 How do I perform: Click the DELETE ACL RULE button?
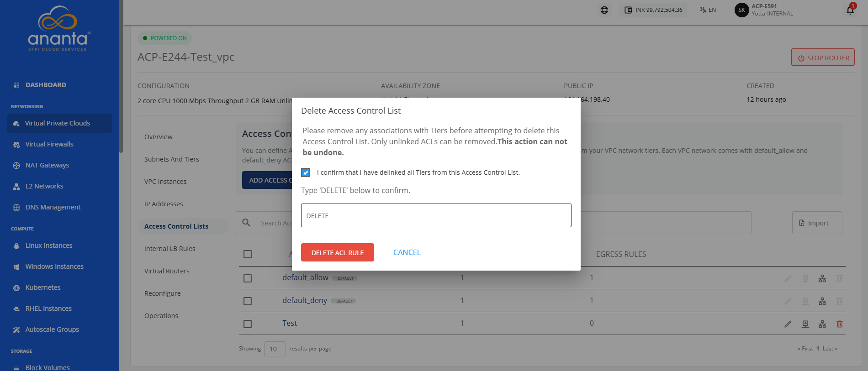click(338, 252)
